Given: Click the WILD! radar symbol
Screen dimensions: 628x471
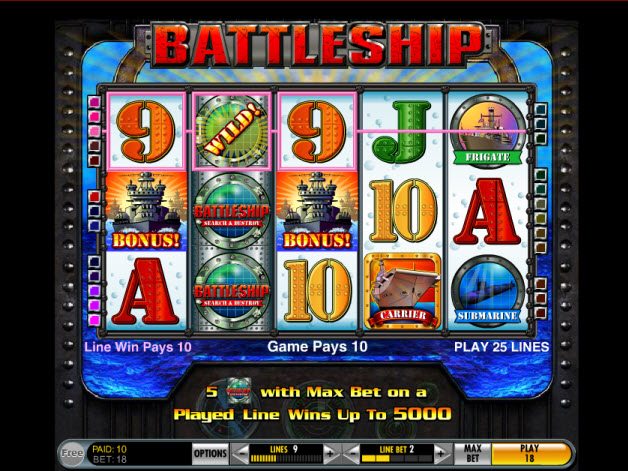Looking at the screenshot, I should [232, 131].
